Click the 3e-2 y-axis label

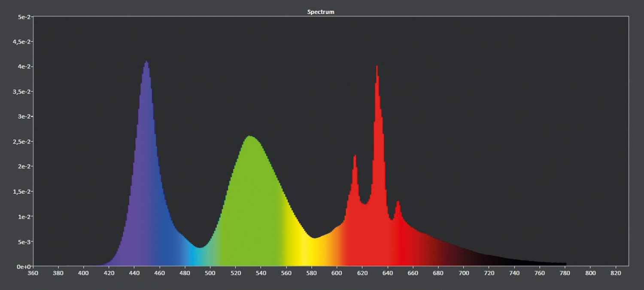pos(24,116)
